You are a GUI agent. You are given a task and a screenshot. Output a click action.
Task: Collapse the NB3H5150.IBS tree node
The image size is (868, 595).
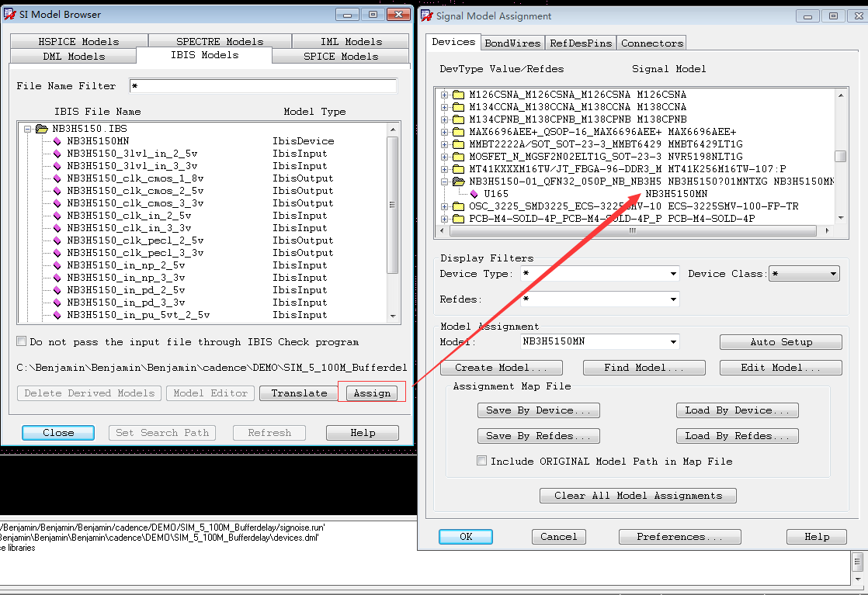(27, 129)
